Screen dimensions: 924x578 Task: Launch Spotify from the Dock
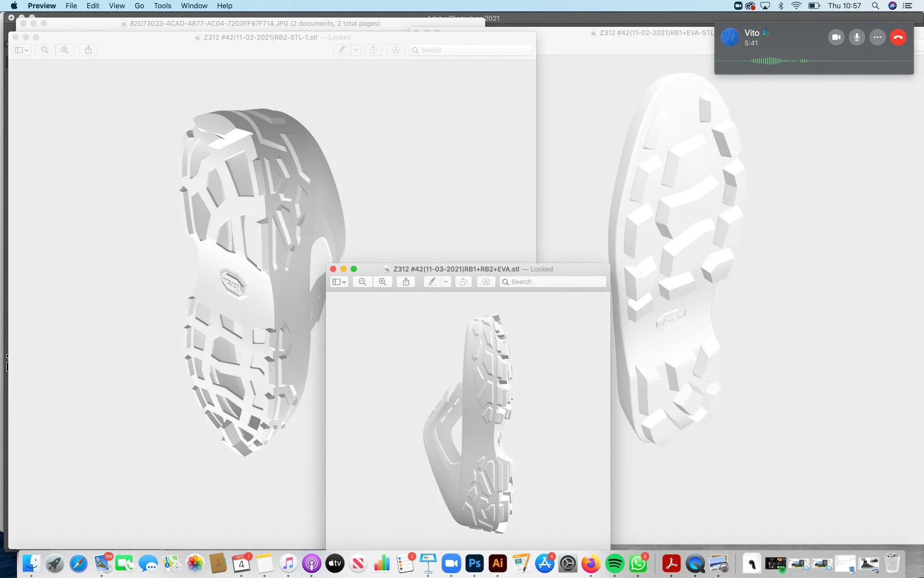pyautogui.click(x=614, y=563)
